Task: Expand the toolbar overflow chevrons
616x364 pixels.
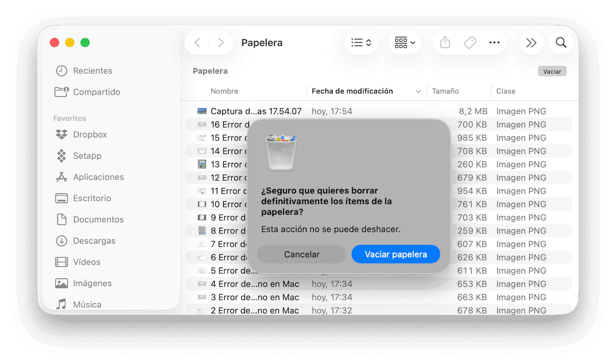Action: point(531,43)
